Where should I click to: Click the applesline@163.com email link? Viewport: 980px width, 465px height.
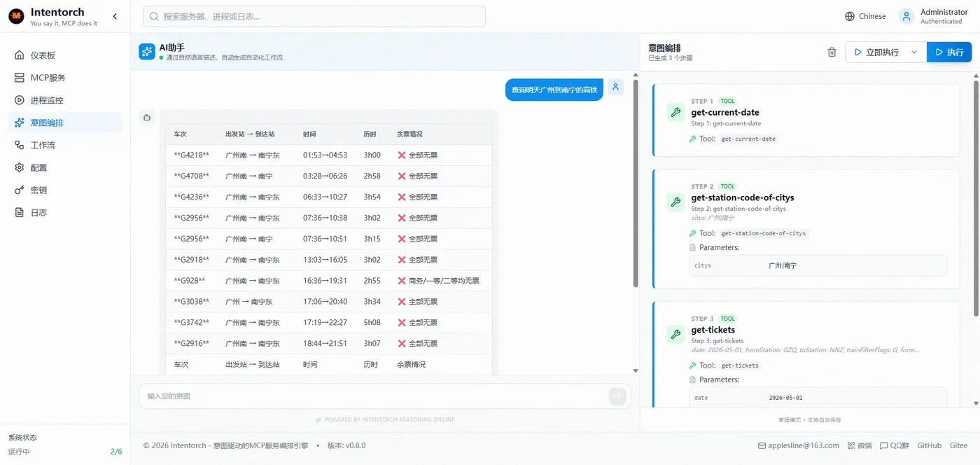(x=799, y=445)
